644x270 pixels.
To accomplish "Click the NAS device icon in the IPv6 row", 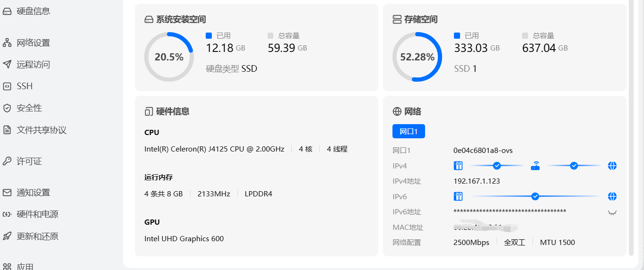I will point(458,196).
